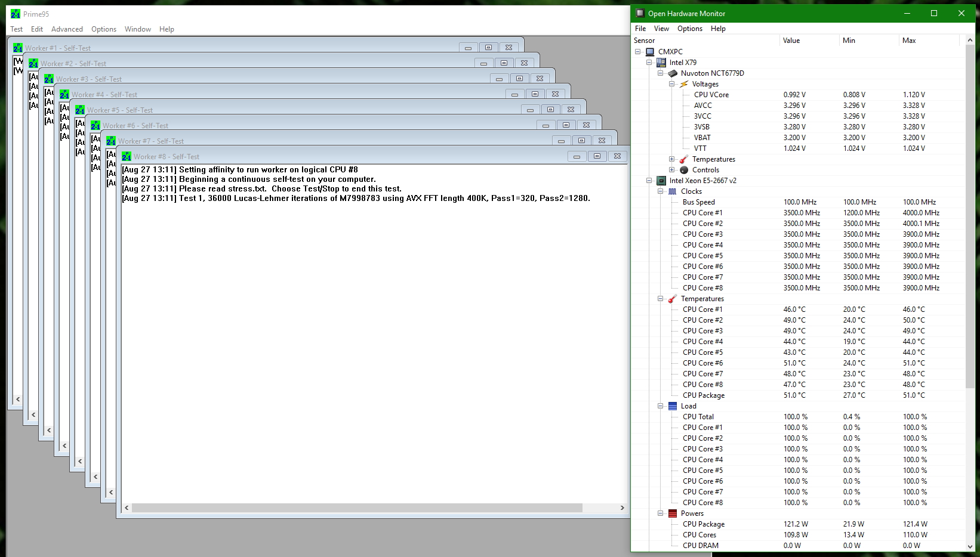Click the Controls dial icon
This screenshot has width=980, height=557.
coord(684,170)
